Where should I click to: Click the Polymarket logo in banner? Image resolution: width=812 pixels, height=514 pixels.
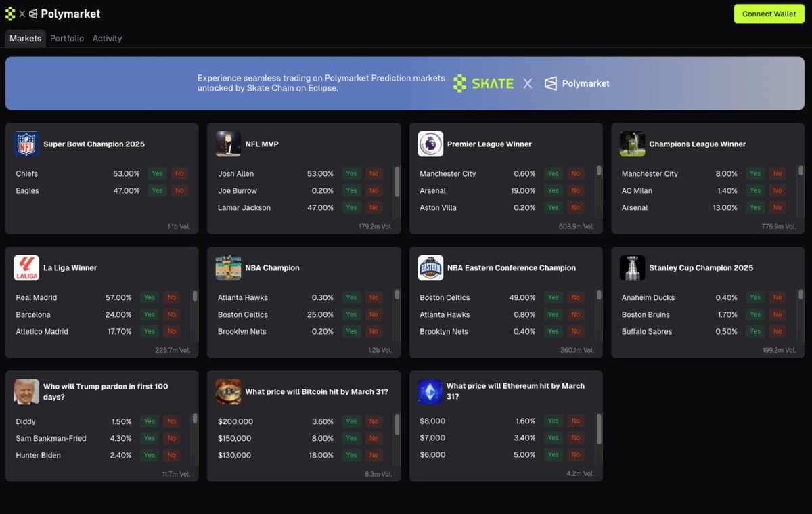pos(577,83)
